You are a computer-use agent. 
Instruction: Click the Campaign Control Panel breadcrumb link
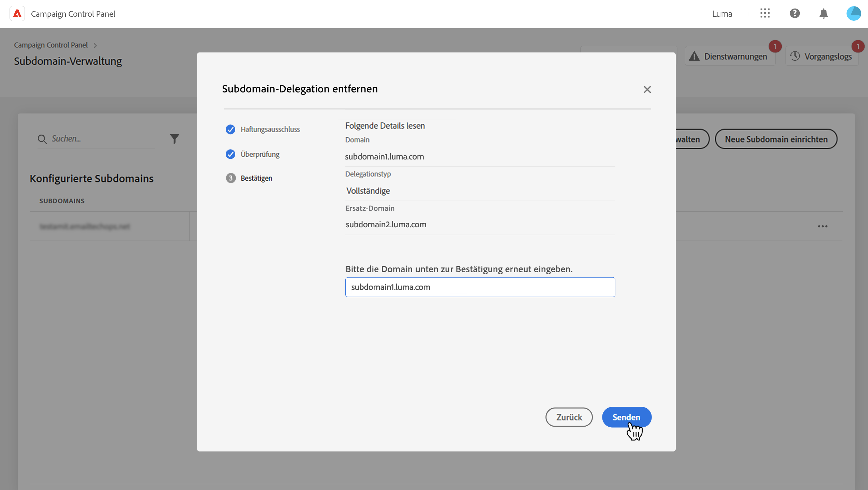(x=51, y=45)
